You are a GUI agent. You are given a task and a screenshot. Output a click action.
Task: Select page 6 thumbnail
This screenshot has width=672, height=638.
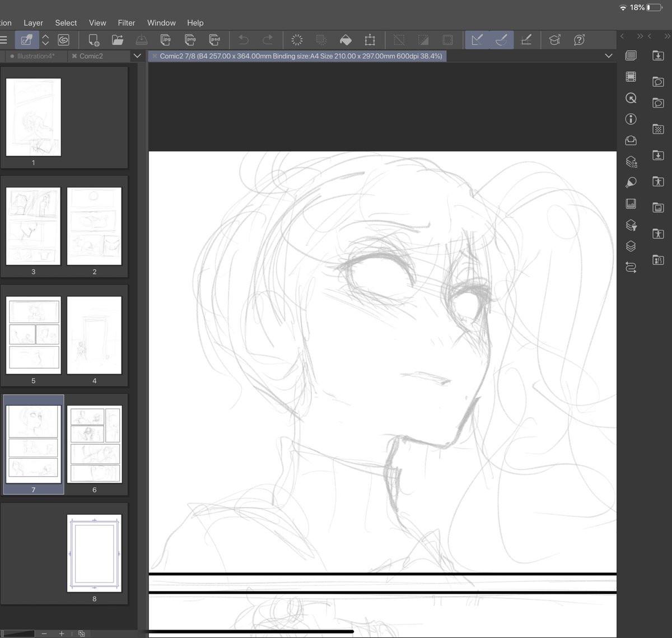pos(94,445)
